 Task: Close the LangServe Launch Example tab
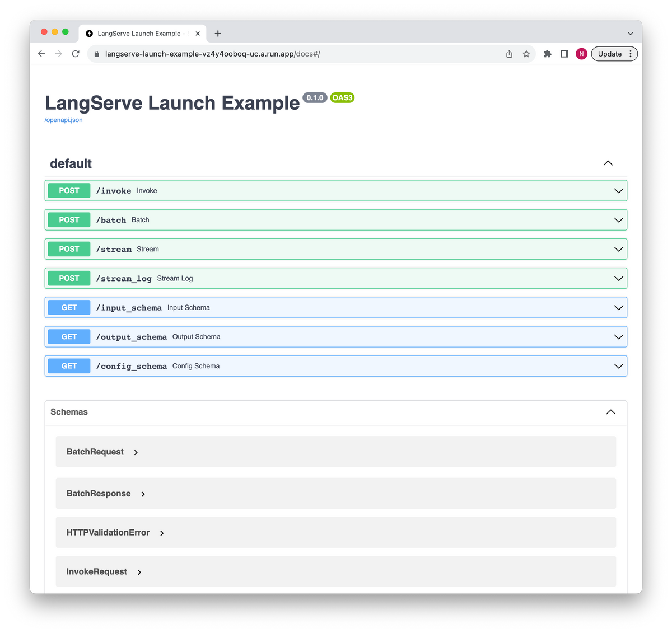coord(198,34)
